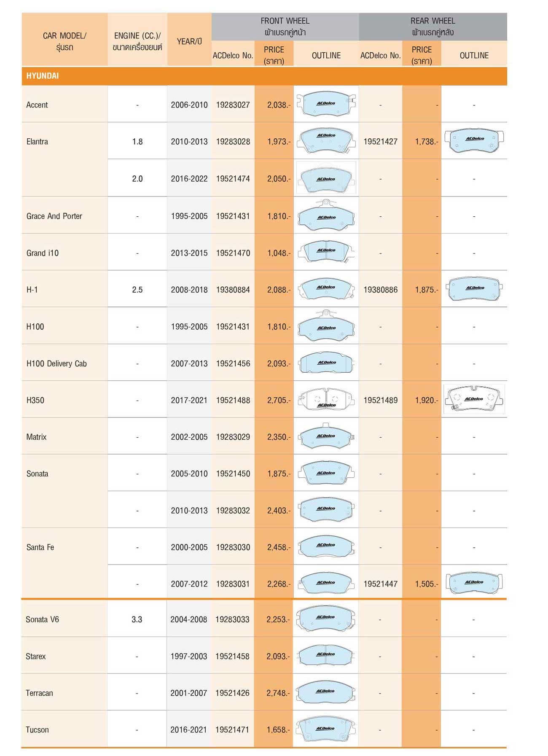Screen dimensions: 548x756
Task: Click the Grand i10 front pad outline
Action: tap(326, 252)
